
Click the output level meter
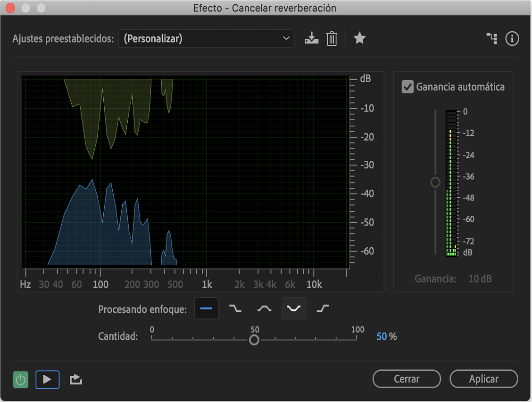click(451, 184)
